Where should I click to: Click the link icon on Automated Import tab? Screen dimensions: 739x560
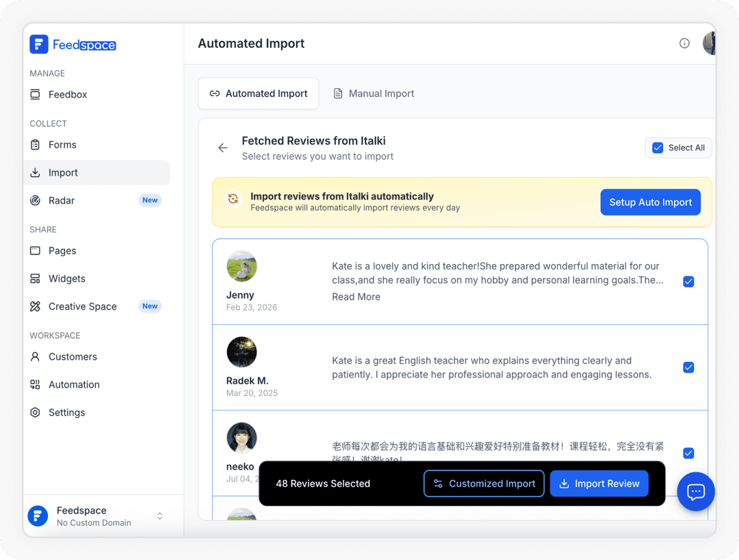[215, 93]
